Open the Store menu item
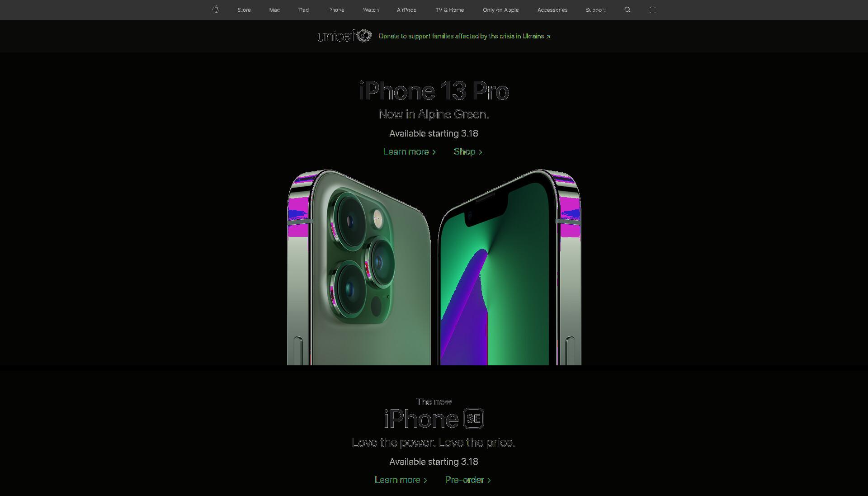The image size is (868, 496). [x=244, y=10]
